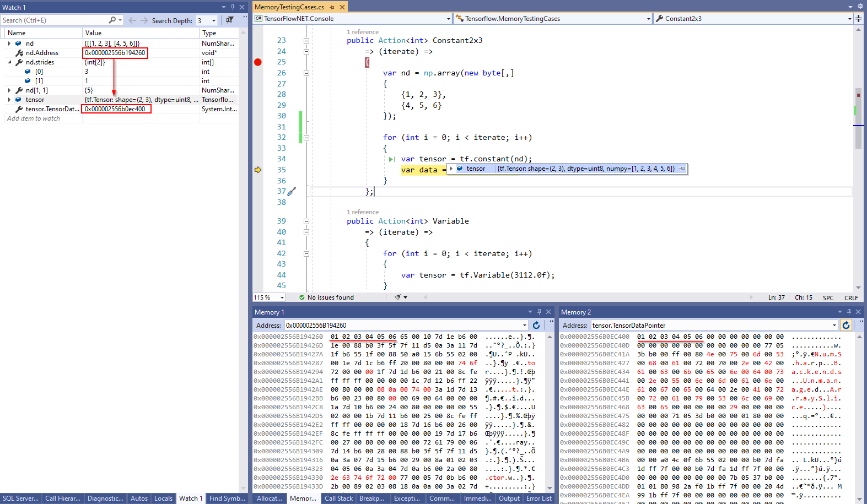Screen dimensions: 867x504
Task: Expand the nd variable in Watch
Action: 9,44
